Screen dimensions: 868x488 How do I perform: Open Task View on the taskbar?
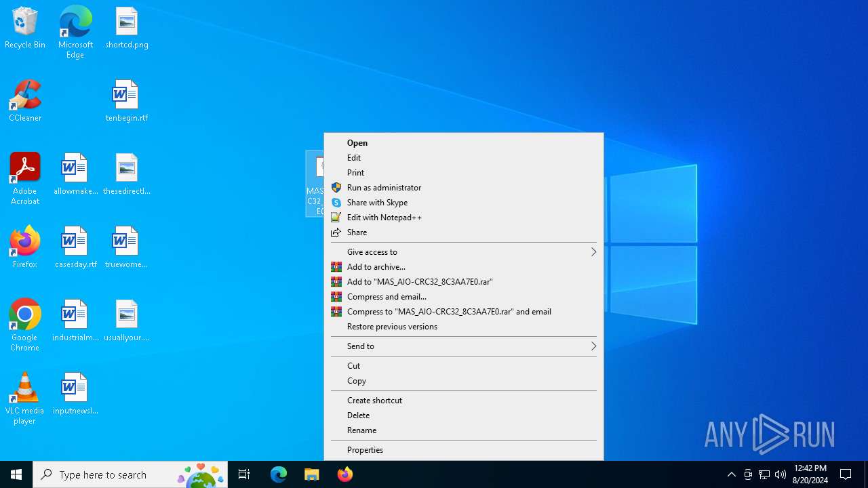[x=244, y=474]
